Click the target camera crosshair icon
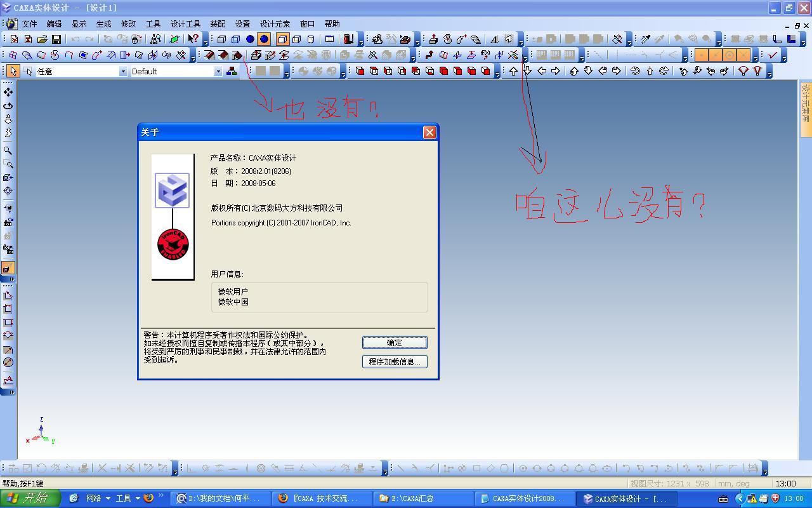Screen dimensions: 812x508 coord(8,191)
